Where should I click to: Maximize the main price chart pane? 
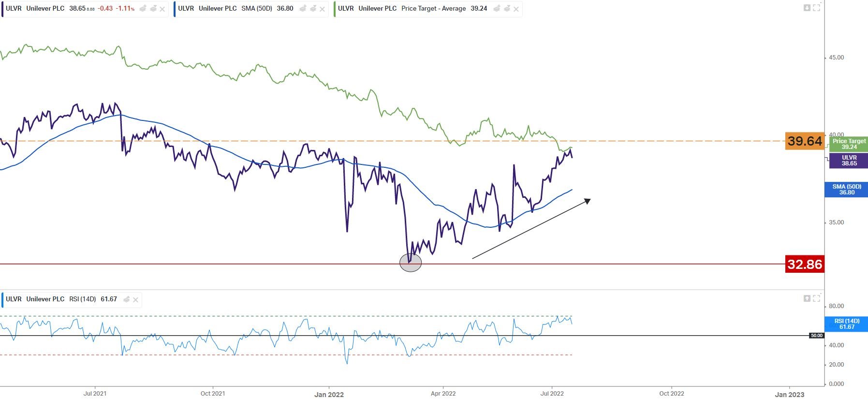click(817, 8)
